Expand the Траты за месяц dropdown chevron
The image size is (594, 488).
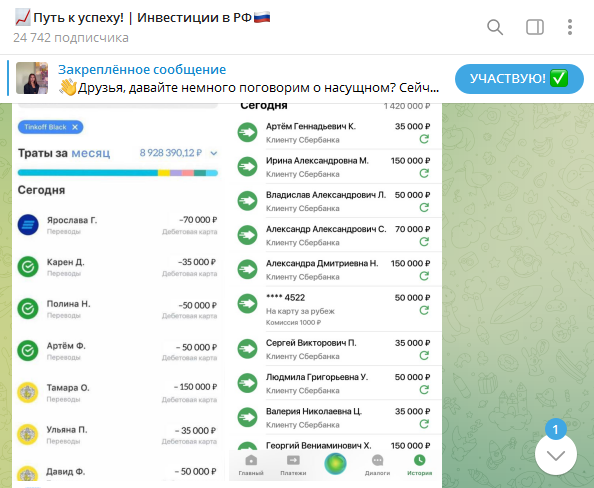click(x=214, y=153)
